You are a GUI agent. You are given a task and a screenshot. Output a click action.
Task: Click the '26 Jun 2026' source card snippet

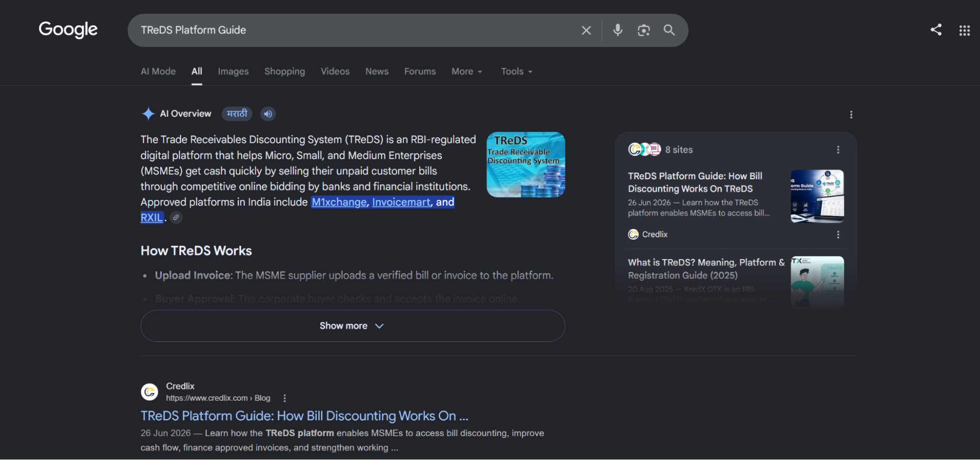699,208
